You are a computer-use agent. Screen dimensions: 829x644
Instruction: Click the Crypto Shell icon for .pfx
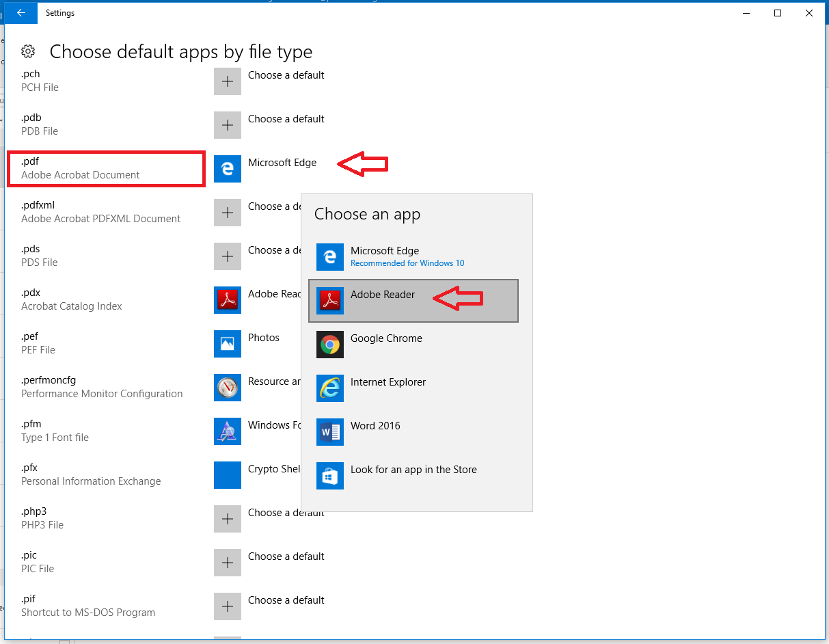[228, 475]
